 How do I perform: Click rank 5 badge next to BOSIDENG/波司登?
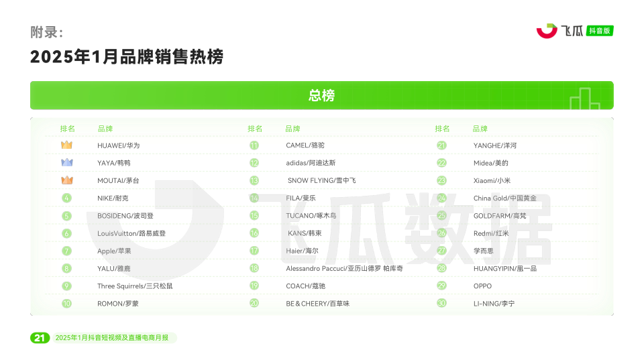(x=66, y=216)
